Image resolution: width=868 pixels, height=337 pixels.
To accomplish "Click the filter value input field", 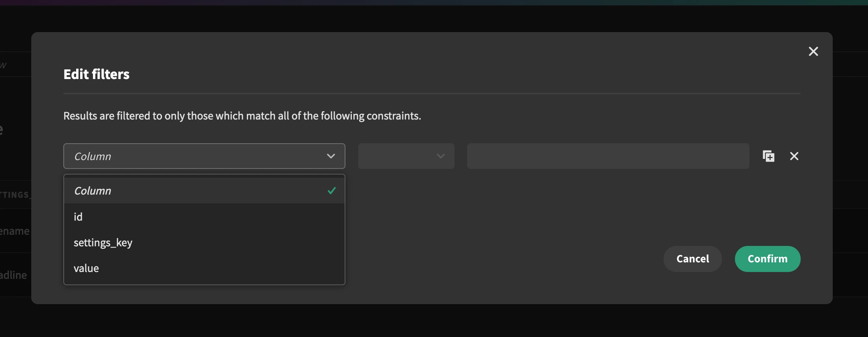I will coord(608,156).
